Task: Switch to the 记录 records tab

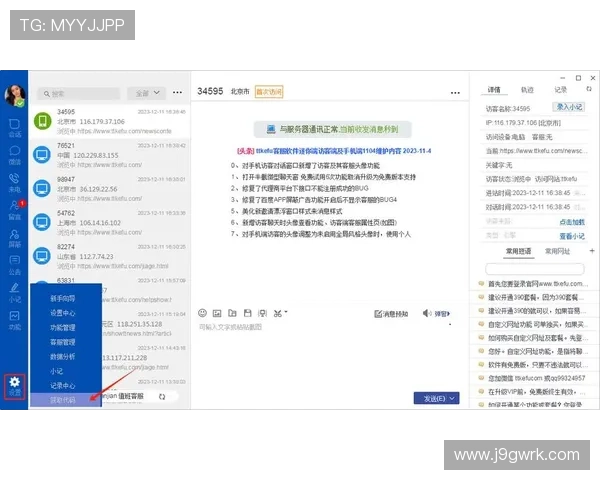Action: pos(561,90)
